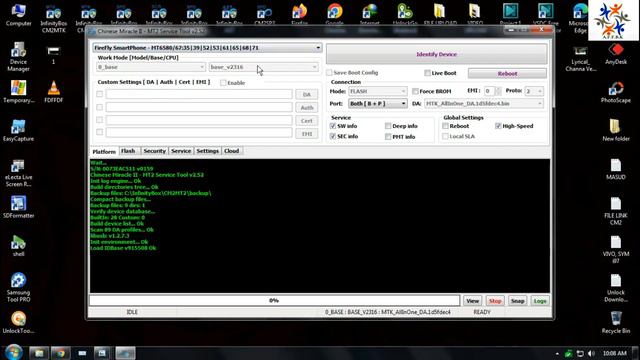Open the base_v2316 dropdown
The image size is (640, 360).
(x=263, y=67)
